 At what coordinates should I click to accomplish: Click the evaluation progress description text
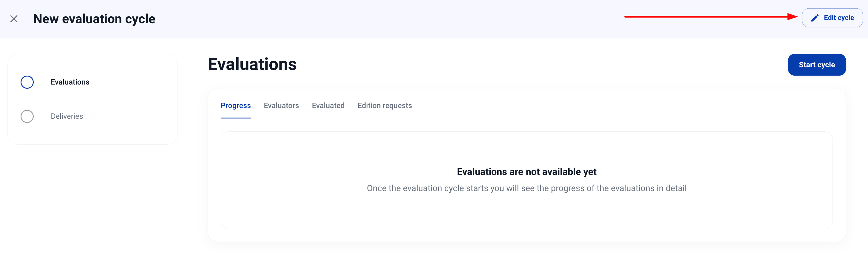[526, 188]
